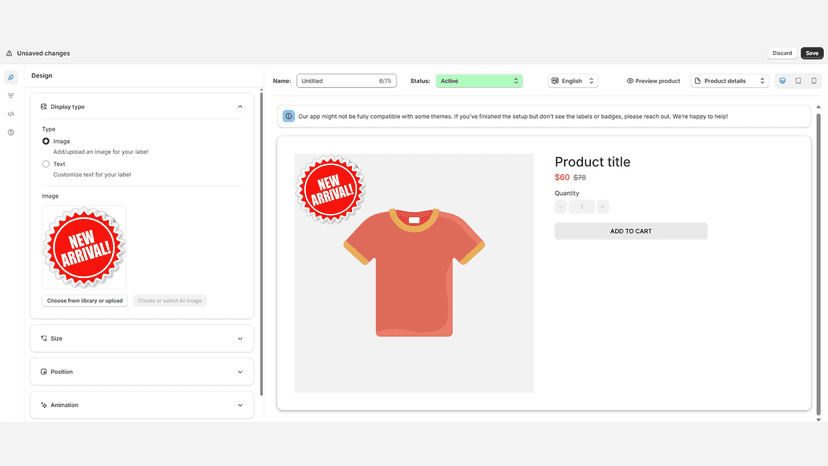Click the $78 crossed-out price
This screenshot has height=466, width=828.
580,178
